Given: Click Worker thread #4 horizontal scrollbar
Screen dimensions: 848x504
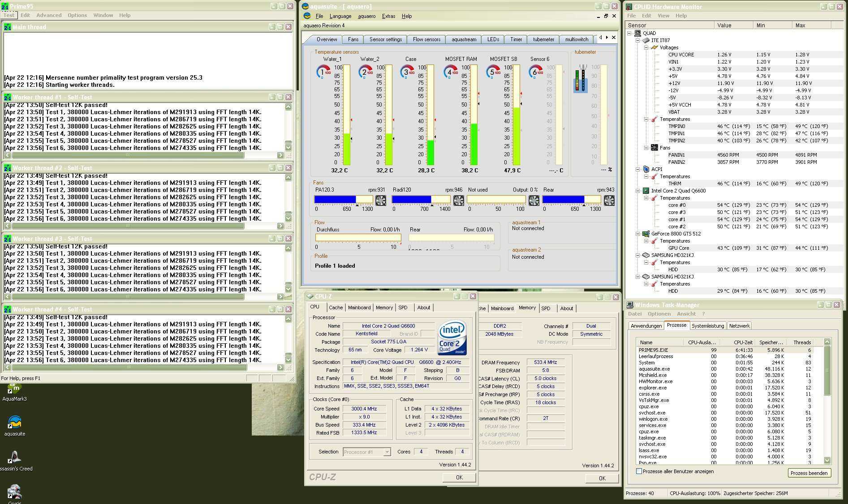Looking at the screenshot, I should [x=144, y=367].
